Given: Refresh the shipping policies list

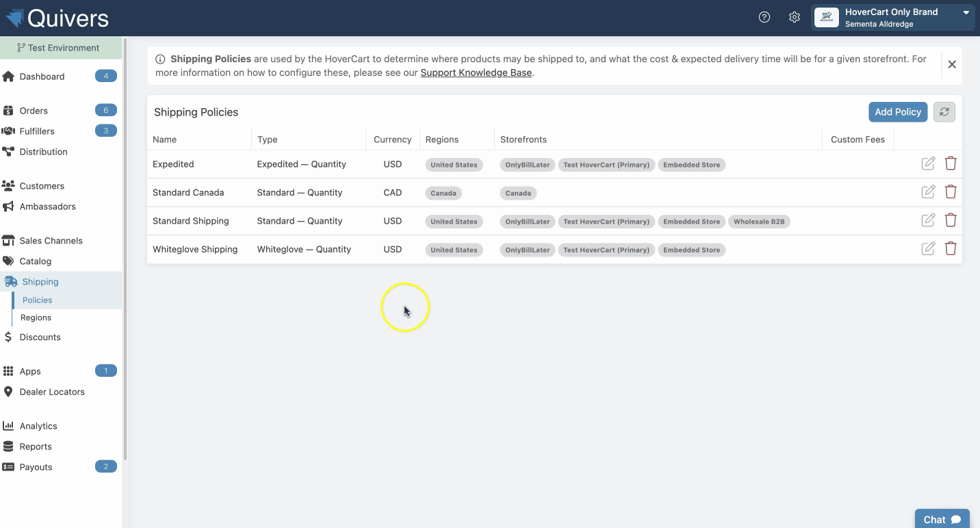Looking at the screenshot, I should [944, 111].
